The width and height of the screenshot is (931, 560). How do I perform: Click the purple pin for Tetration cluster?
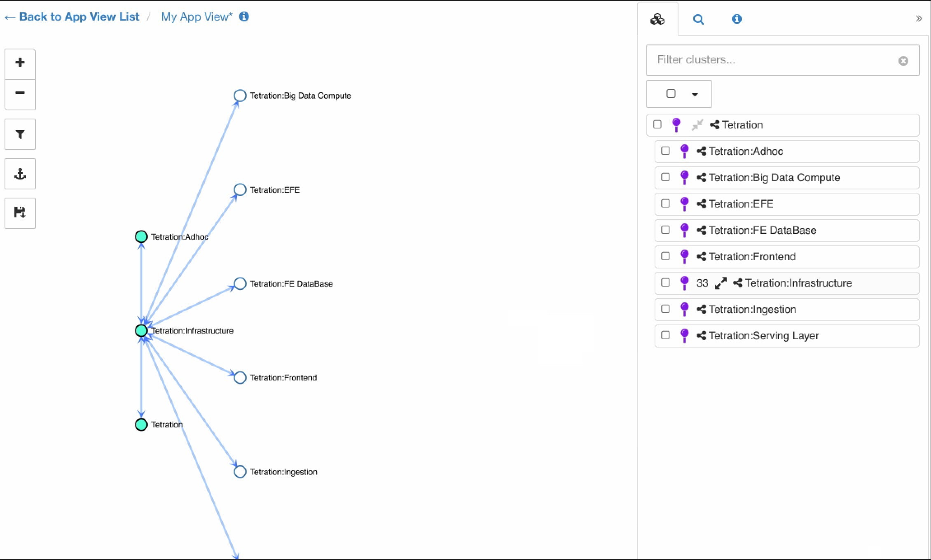point(676,125)
